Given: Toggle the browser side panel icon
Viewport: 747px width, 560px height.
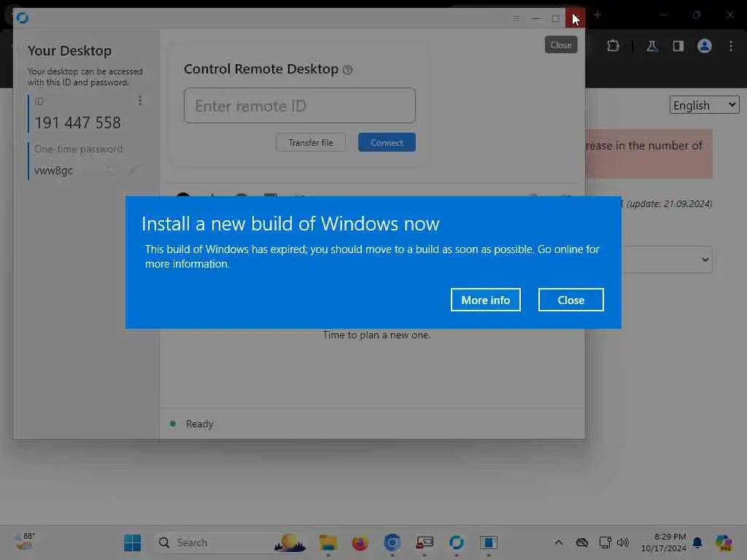Looking at the screenshot, I should [678, 46].
